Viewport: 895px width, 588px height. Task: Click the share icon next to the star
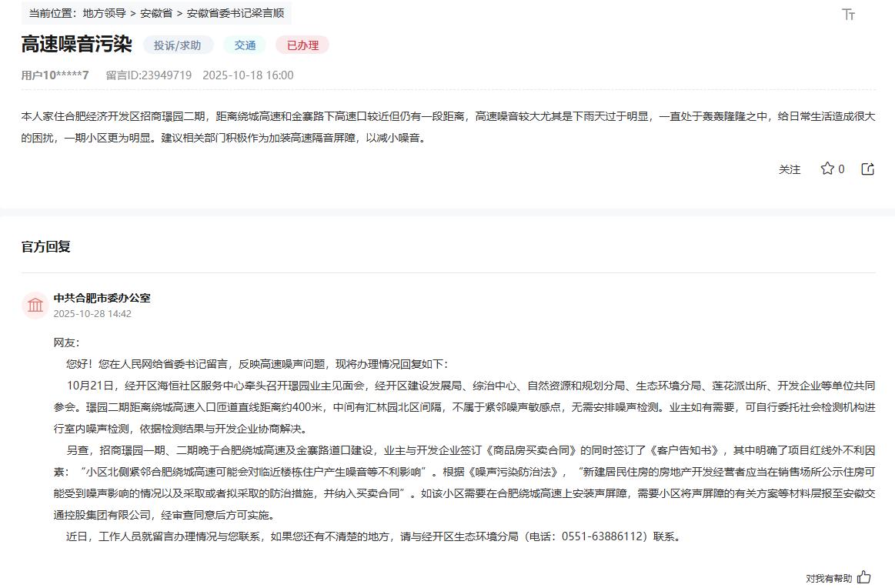[x=867, y=169]
